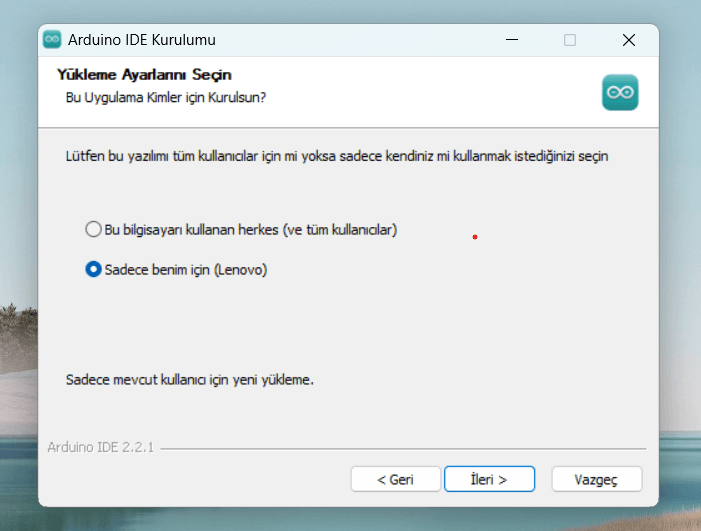Click the 'Bu Uygulama Kimler için Kurulsun?' subtitle
The image size is (701, 531).
click(x=165, y=97)
